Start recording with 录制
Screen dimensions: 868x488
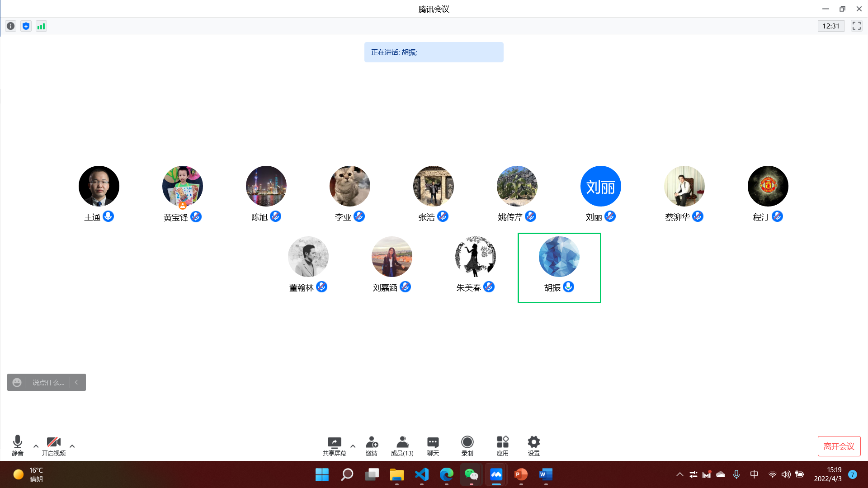[x=467, y=446]
